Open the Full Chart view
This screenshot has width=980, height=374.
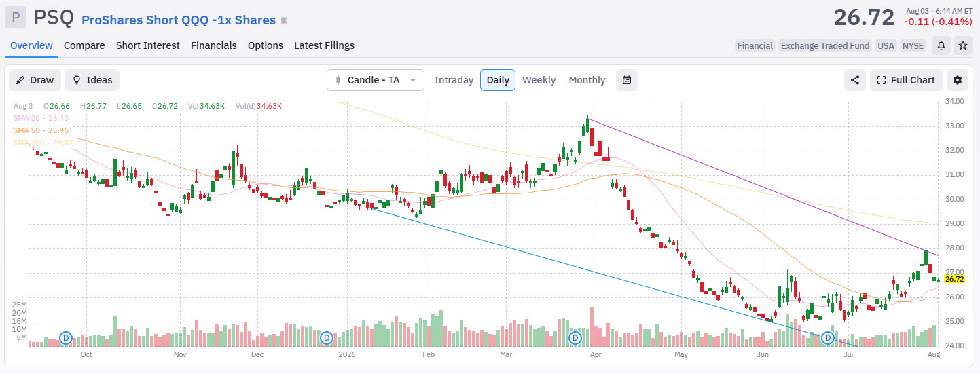coord(906,80)
